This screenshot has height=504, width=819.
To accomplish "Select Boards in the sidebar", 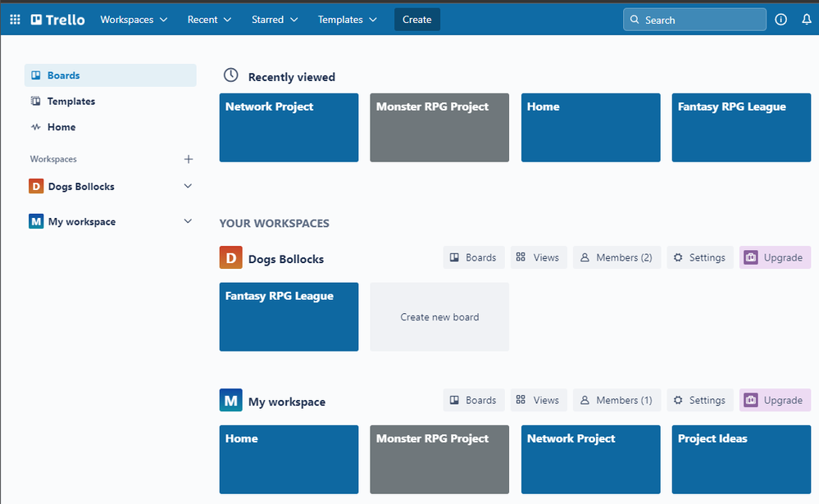I will [x=110, y=75].
